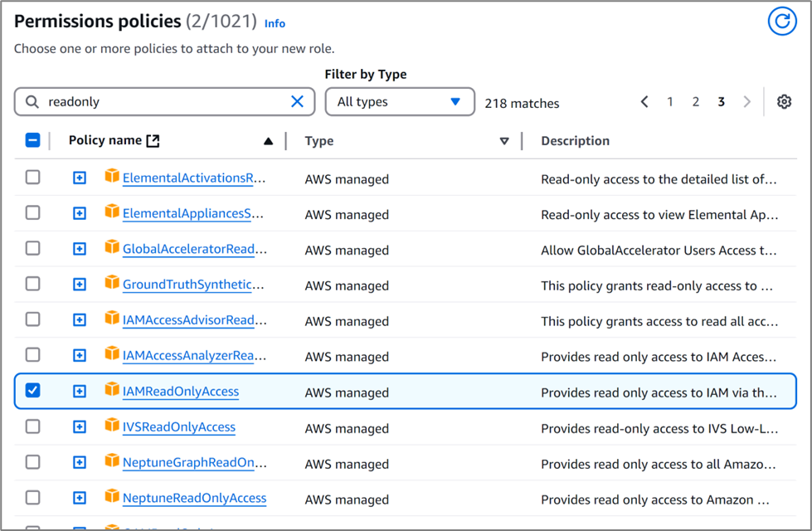Viewport: 812px width, 531px height.
Task: Refresh the permissions policies list
Action: (782, 21)
